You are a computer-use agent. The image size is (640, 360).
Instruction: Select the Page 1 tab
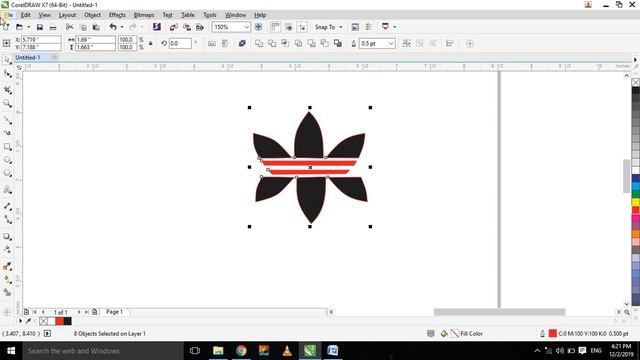click(x=114, y=312)
